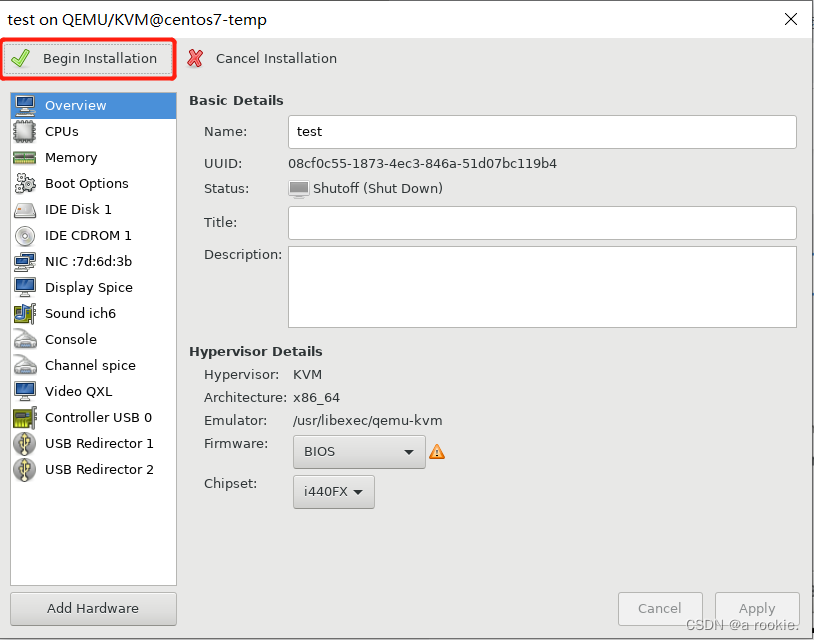Open the Sound ich6 device entry
This screenshot has width=814, height=640.
tap(80, 314)
